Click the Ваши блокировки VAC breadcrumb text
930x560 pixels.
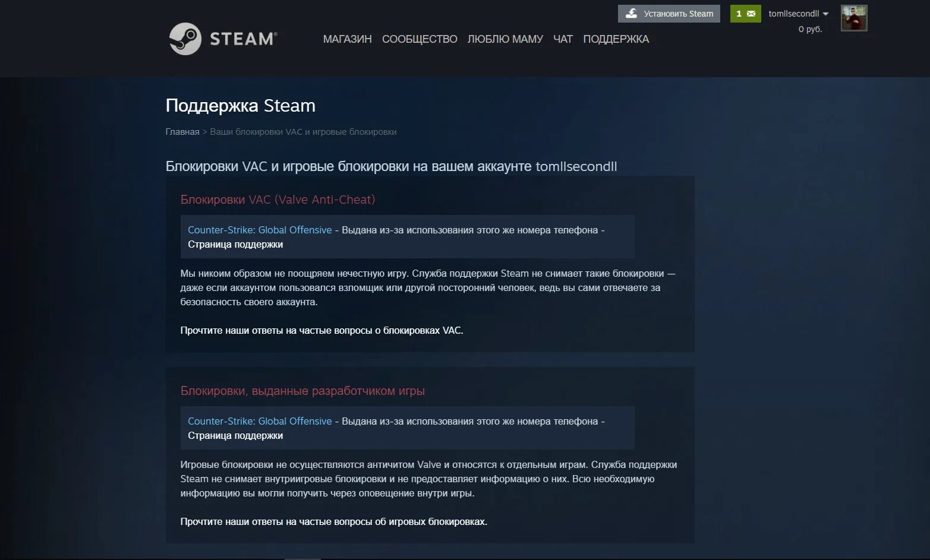coord(303,132)
